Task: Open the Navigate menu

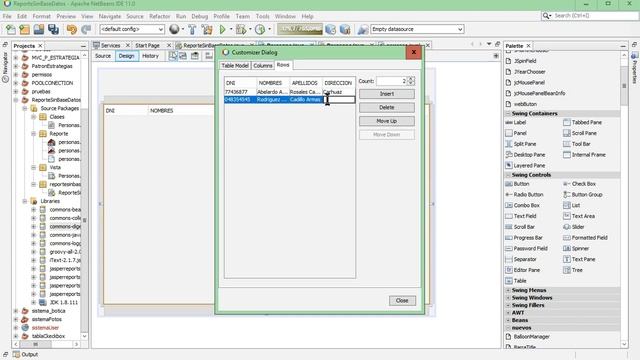Action: tap(110, 16)
